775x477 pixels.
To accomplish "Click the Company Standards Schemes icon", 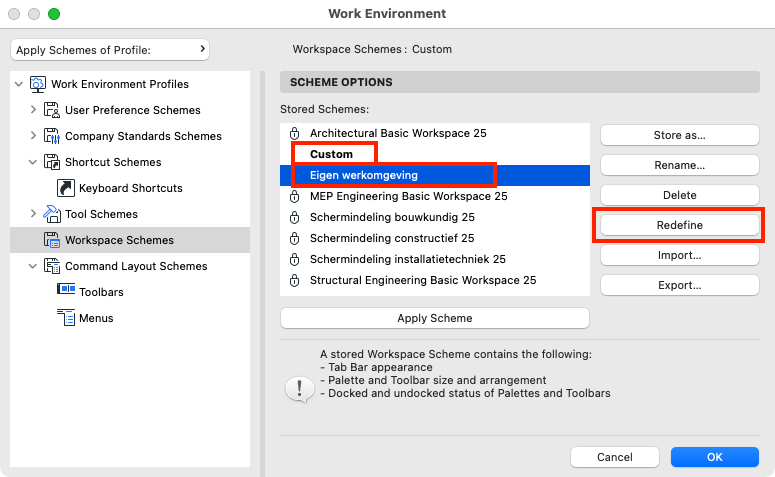I will click(x=52, y=136).
